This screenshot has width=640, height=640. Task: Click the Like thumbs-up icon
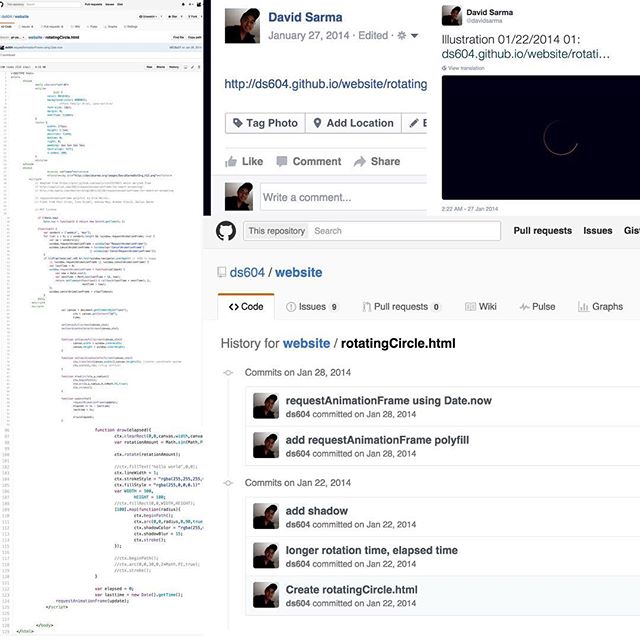(x=231, y=161)
